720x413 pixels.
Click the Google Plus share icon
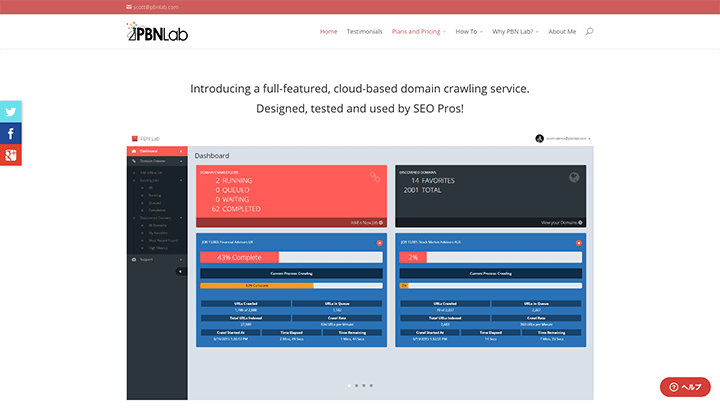click(x=11, y=155)
